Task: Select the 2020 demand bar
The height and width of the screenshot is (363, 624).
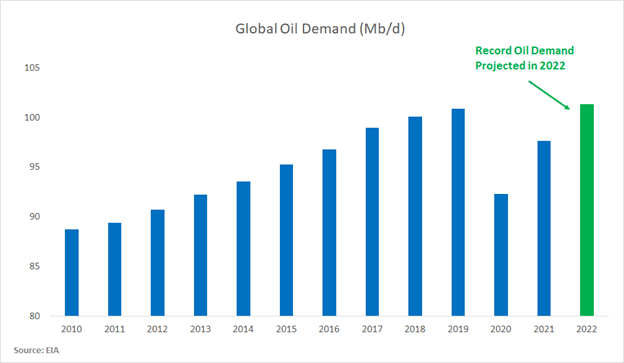Action: coord(501,255)
